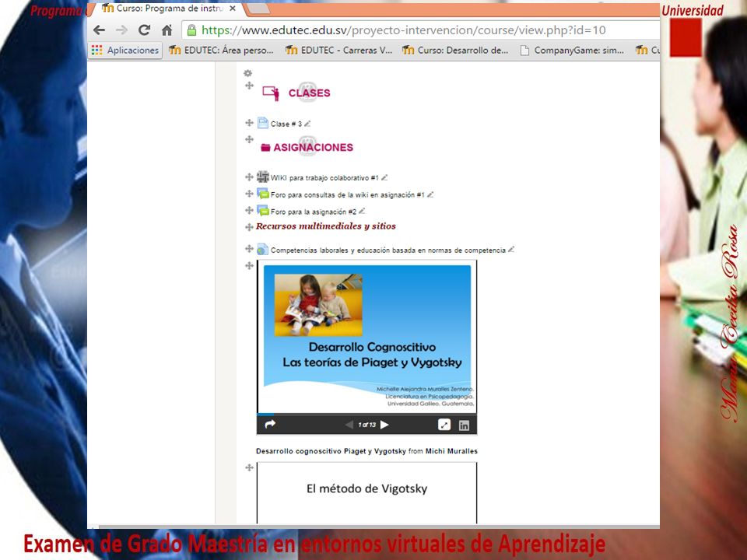This screenshot has height=560, width=747.
Task: Select the Curso: Programa de instru browser tab
Action: pyautogui.click(x=163, y=9)
